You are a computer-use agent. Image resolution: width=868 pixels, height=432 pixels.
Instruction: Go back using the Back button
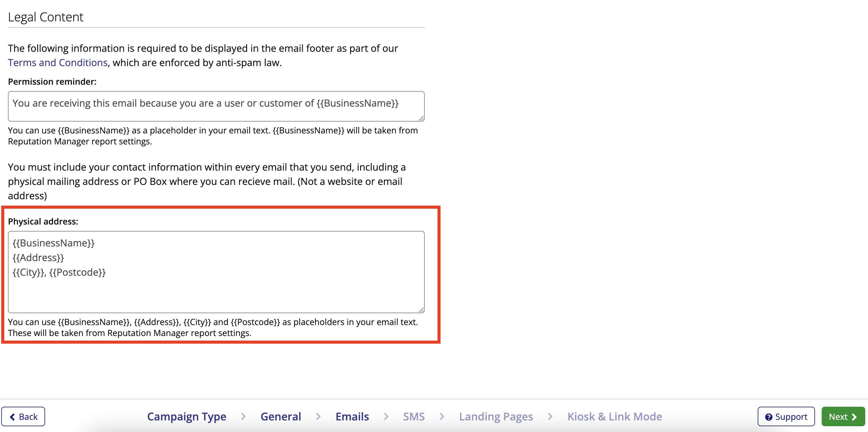coord(23,416)
